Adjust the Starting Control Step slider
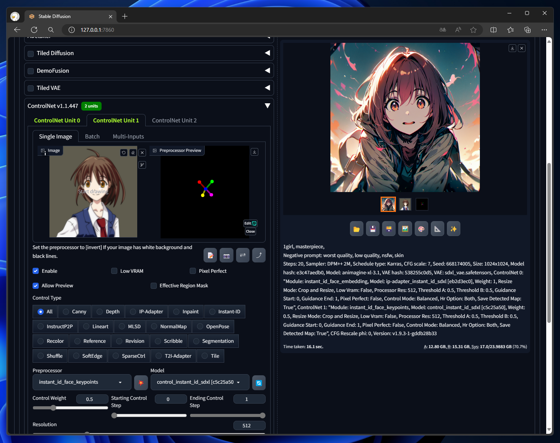 (149, 415)
